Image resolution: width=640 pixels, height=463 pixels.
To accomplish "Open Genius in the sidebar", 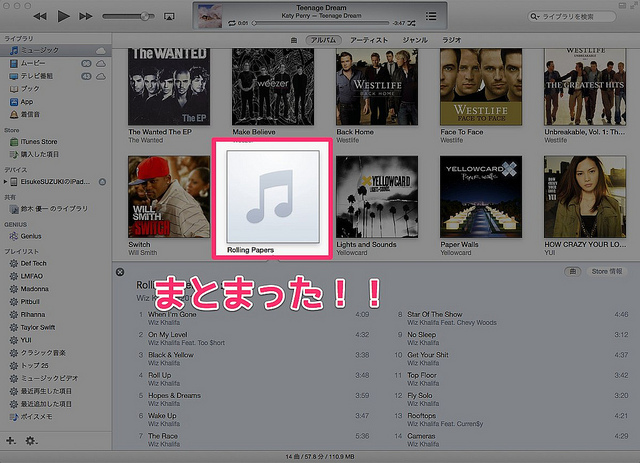I will click(56, 236).
